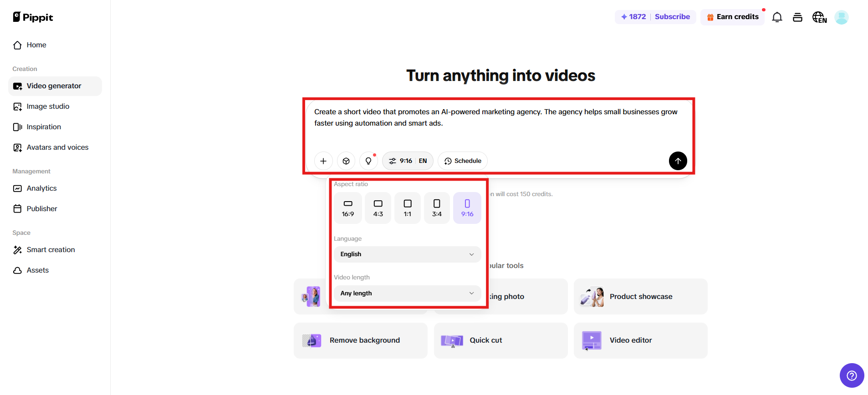The height and width of the screenshot is (395, 868).
Task: Click the Avatars and voices icon
Action: (17, 147)
